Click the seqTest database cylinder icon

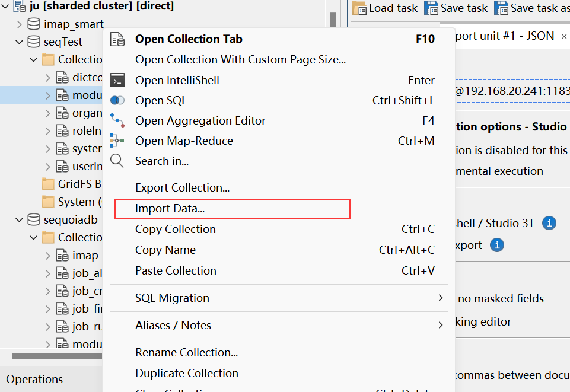(33, 42)
